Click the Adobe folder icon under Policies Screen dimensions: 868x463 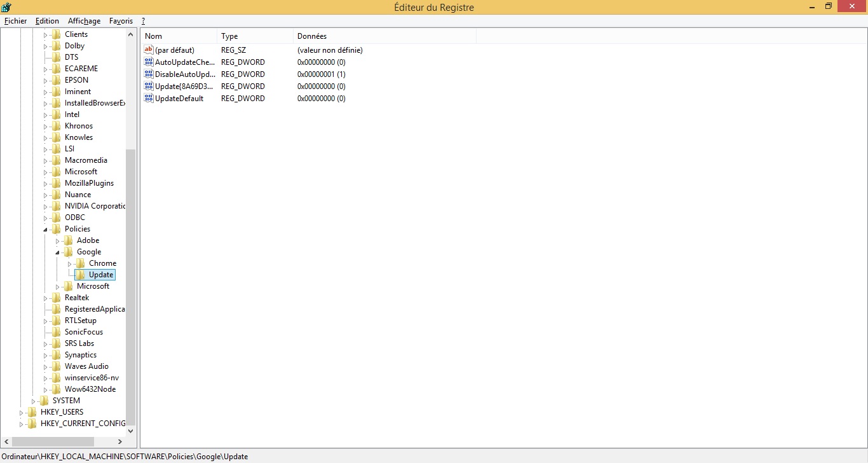point(68,240)
